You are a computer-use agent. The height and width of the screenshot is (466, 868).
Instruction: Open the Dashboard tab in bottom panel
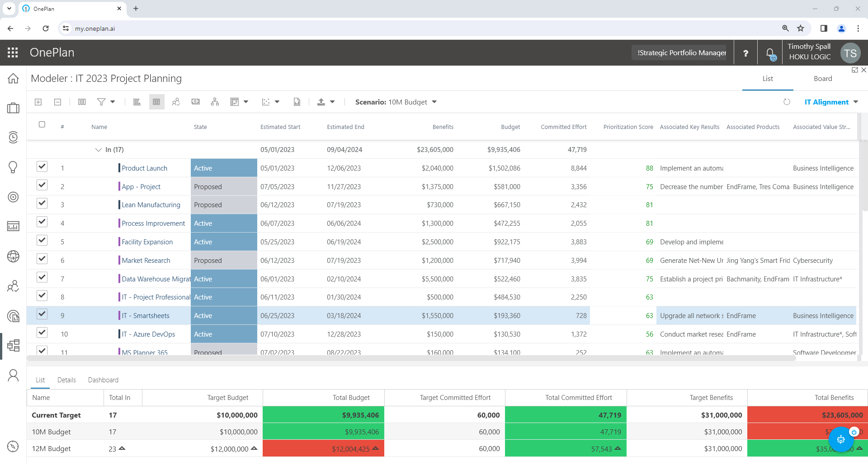point(103,380)
